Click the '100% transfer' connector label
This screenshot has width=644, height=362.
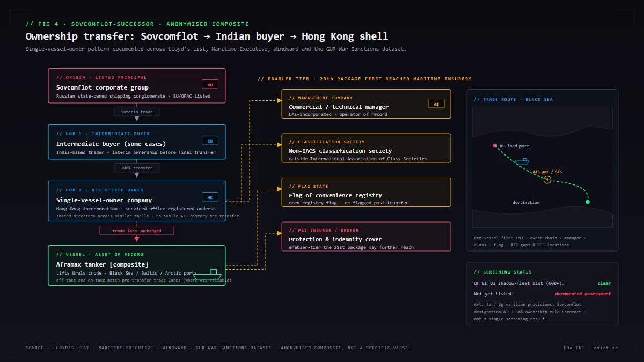136,168
